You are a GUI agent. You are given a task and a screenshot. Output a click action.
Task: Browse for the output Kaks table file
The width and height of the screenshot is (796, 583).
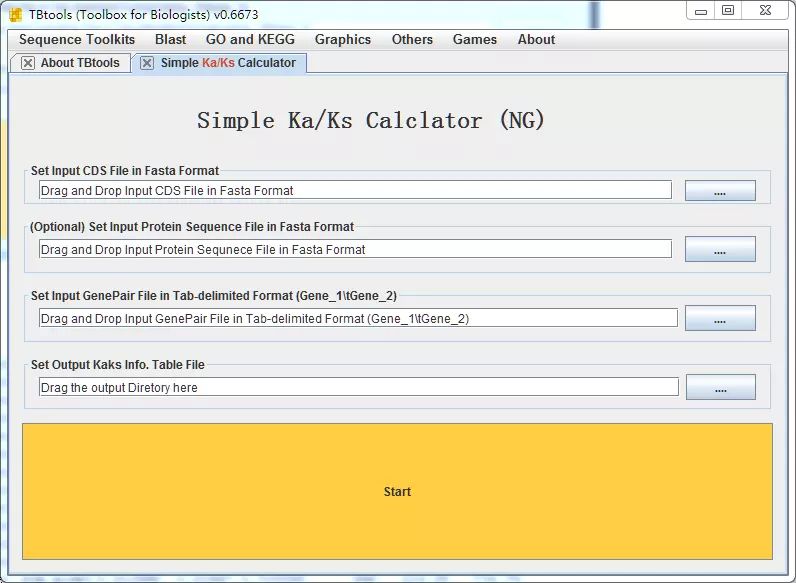coord(719,387)
